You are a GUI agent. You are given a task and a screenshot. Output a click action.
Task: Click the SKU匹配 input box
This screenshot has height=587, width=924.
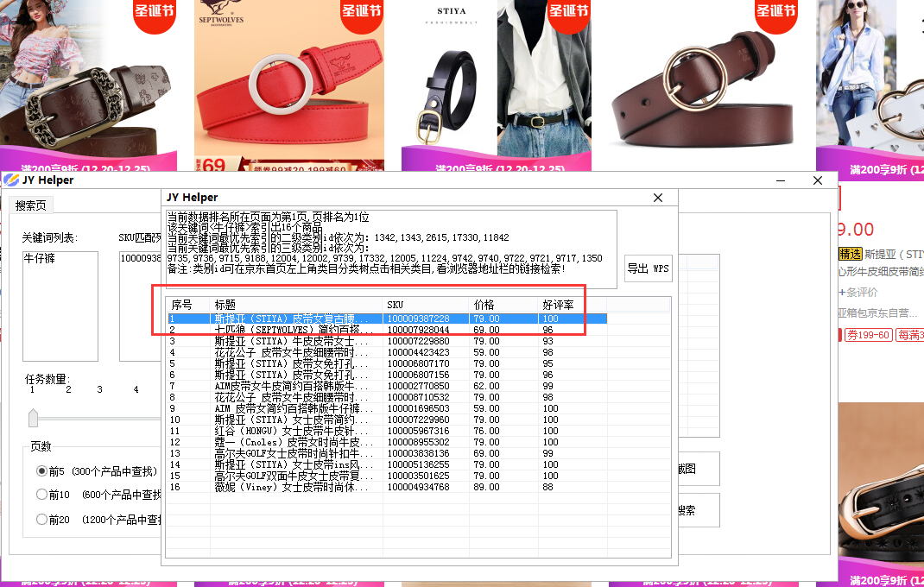coord(140,306)
